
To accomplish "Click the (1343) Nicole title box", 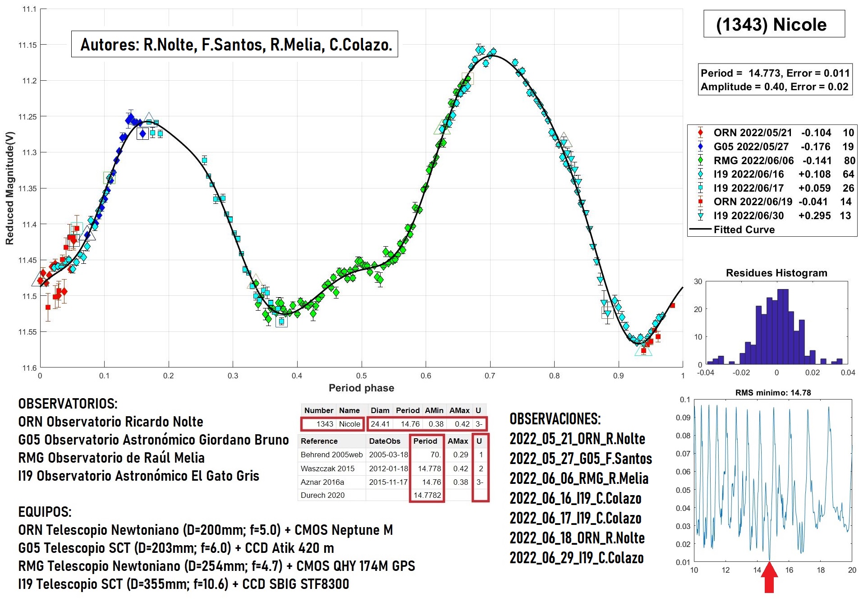I will pos(774,24).
